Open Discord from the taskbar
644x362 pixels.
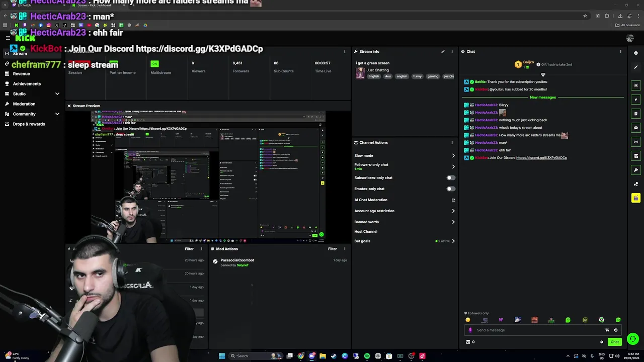coord(311,356)
